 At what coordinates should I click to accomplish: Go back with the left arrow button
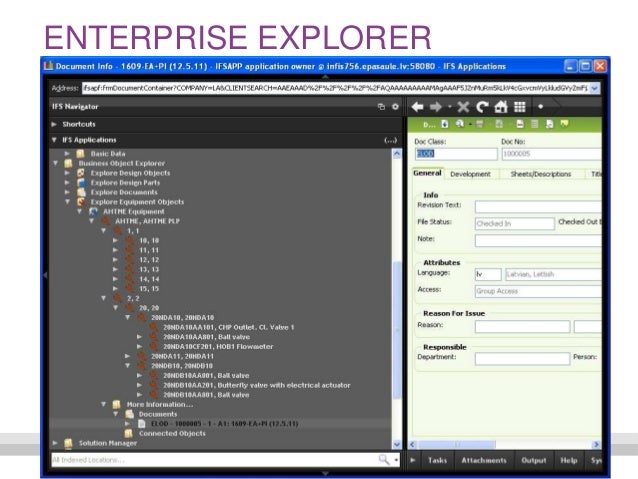pyautogui.click(x=417, y=107)
